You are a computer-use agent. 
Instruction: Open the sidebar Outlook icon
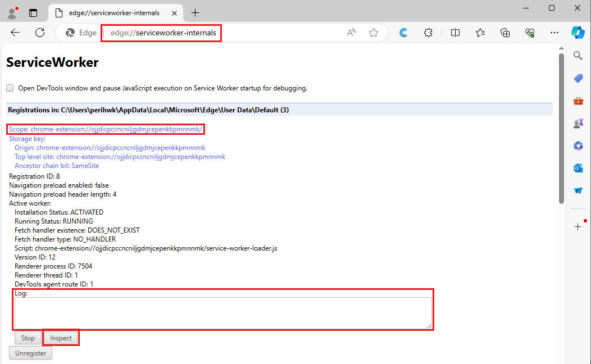coord(578,168)
